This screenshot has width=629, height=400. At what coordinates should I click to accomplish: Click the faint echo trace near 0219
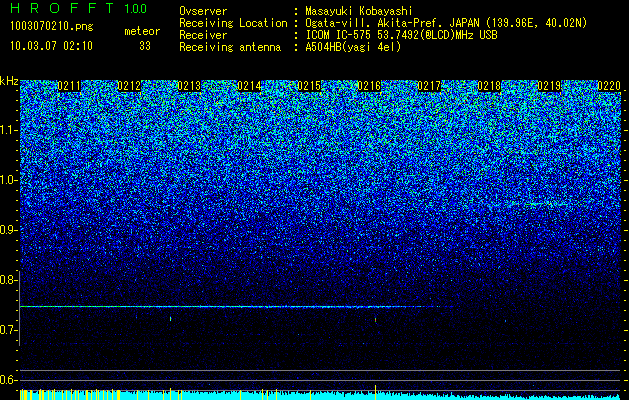540,204
